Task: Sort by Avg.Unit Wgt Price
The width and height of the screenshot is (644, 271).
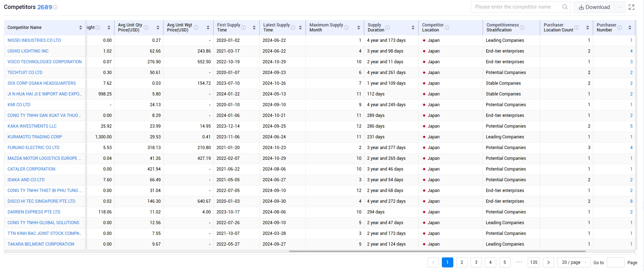Action: [x=208, y=28]
